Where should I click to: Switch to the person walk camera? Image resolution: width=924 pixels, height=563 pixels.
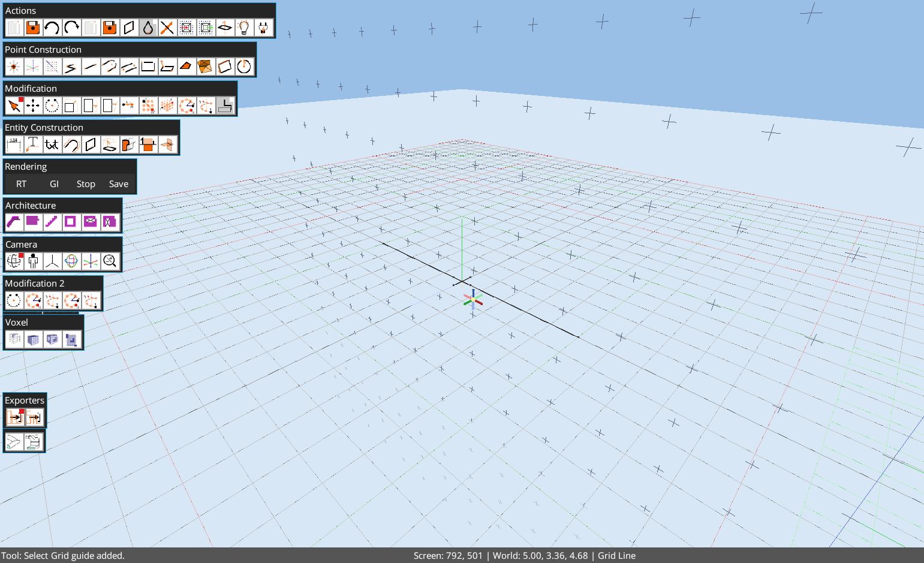[33, 261]
